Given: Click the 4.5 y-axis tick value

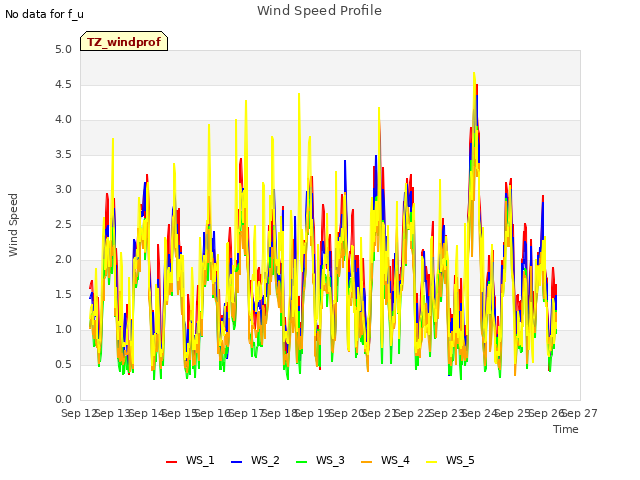Looking at the screenshot, I should [x=63, y=84].
